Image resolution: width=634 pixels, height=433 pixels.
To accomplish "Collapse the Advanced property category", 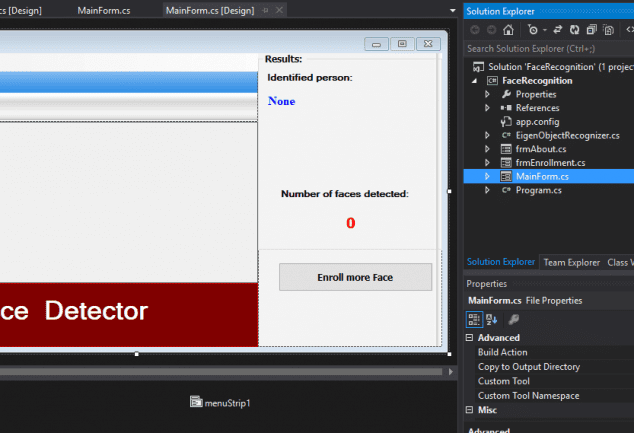I will click(471, 338).
